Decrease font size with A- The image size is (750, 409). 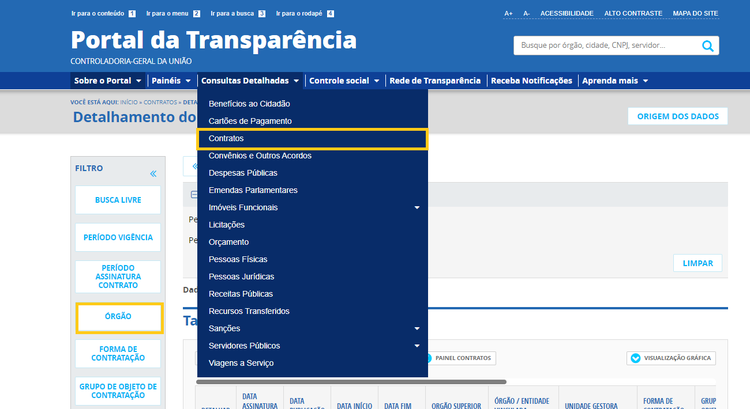(x=526, y=13)
